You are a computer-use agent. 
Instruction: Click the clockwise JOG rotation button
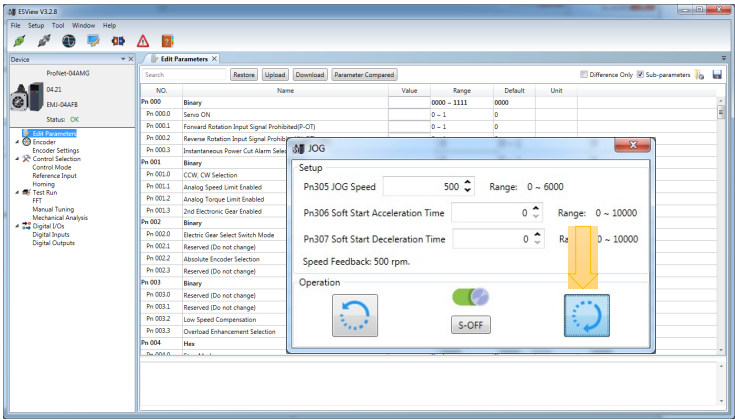click(x=587, y=315)
